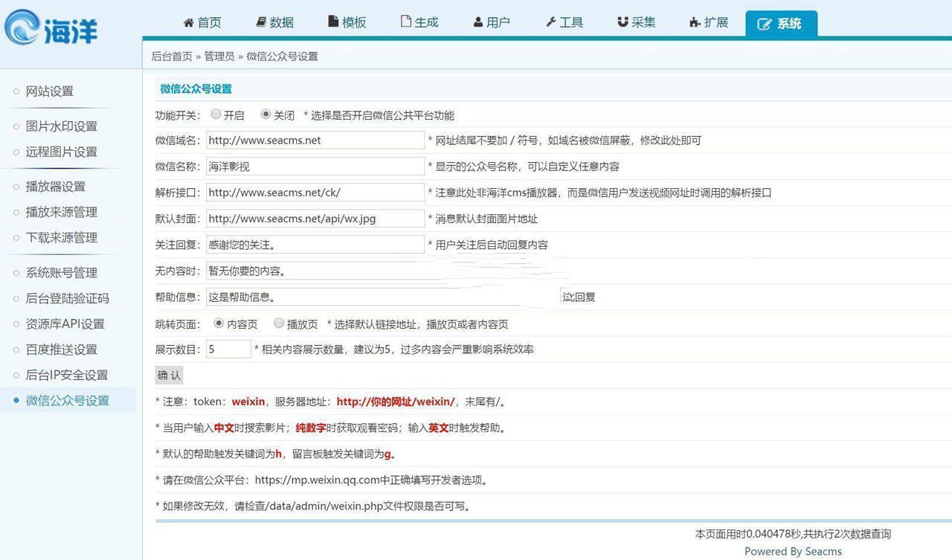Screen dimensions: 952x560
Task: Click the 关注回复 input field
Action: tap(315, 244)
